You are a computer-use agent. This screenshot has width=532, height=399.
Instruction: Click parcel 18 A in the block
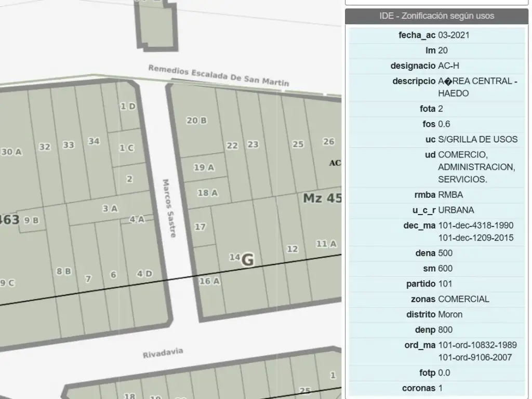[x=207, y=193]
